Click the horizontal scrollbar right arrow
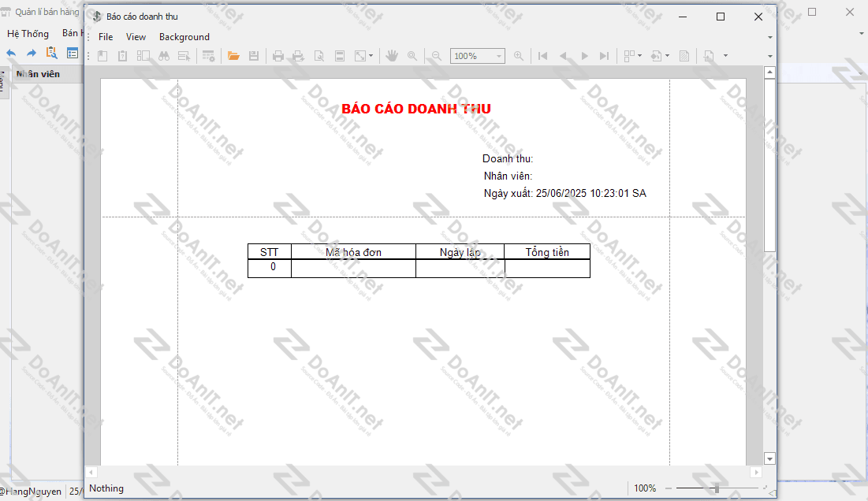This screenshot has width=868, height=501. coord(756,472)
